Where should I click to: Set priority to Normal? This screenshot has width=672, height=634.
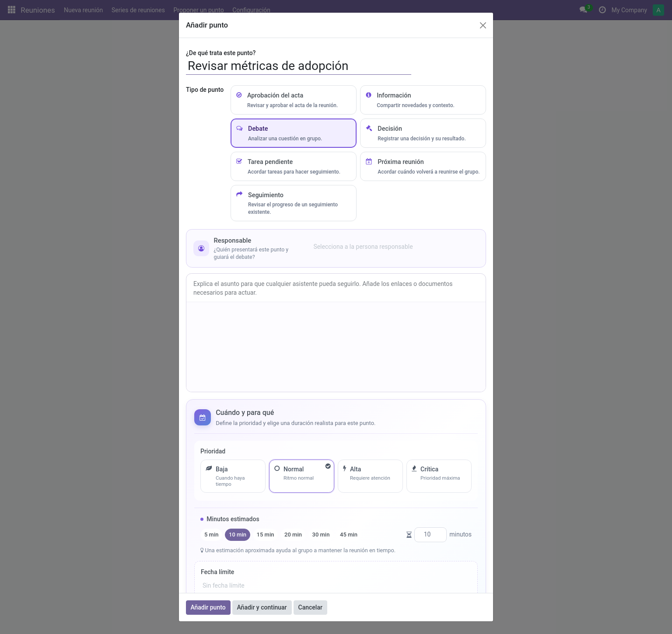tap(301, 476)
